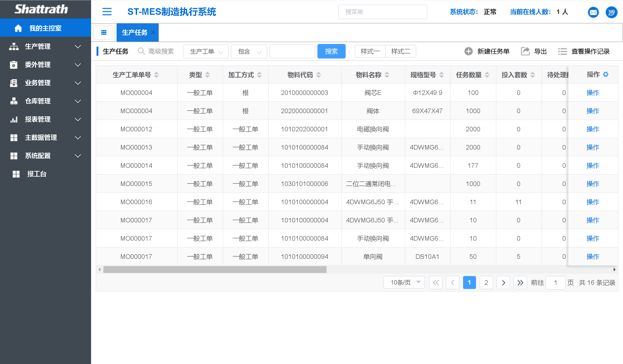Click the 系统配置 grid icon

[14, 156]
